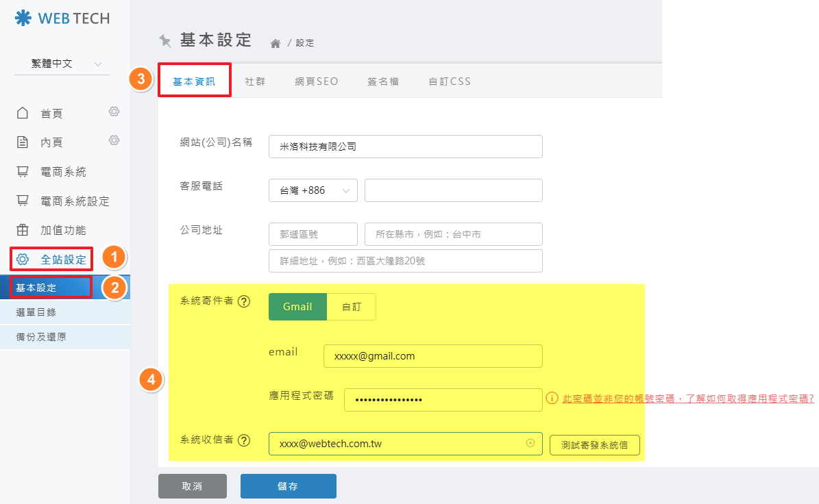The image size is (819, 504).
Task: Click the 網站(公司)名稱 input field
Action: [x=405, y=147]
